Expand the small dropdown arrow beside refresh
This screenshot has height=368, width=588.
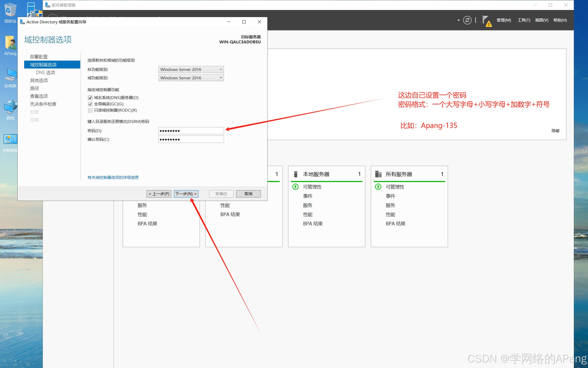(x=459, y=20)
